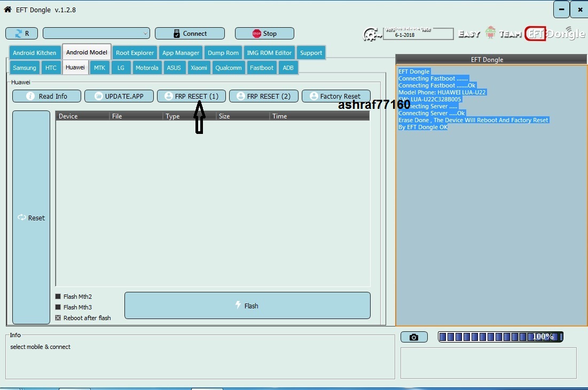The image size is (588, 390).
Task: Switch to the Android Kitchen tab
Action: (x=35, y=53)
